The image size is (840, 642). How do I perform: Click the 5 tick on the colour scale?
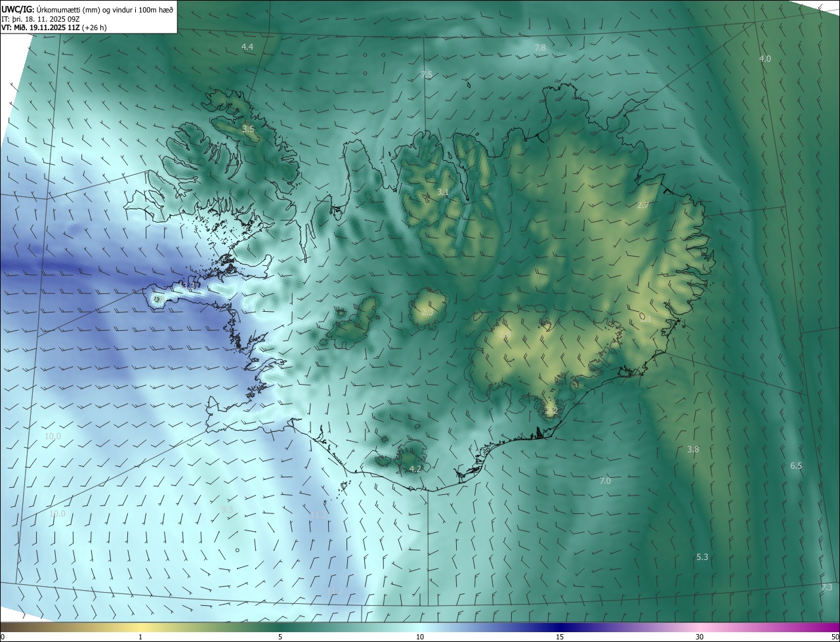point(280,637)
